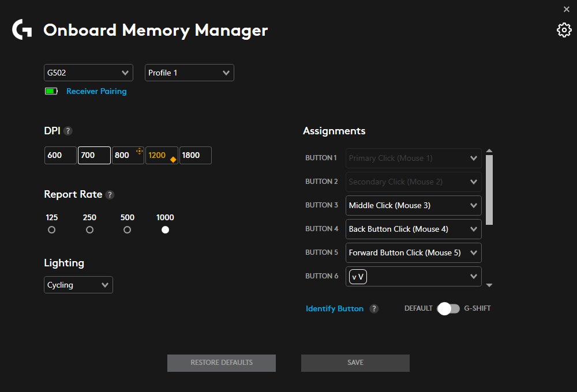Open the Profile 1 dropdown
The width and height of the screenshot is (577, 392).
point(189,73)
